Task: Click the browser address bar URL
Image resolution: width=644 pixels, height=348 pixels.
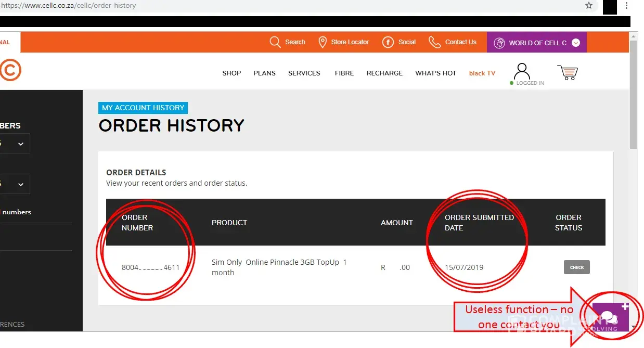Action: tap(68, 6)
